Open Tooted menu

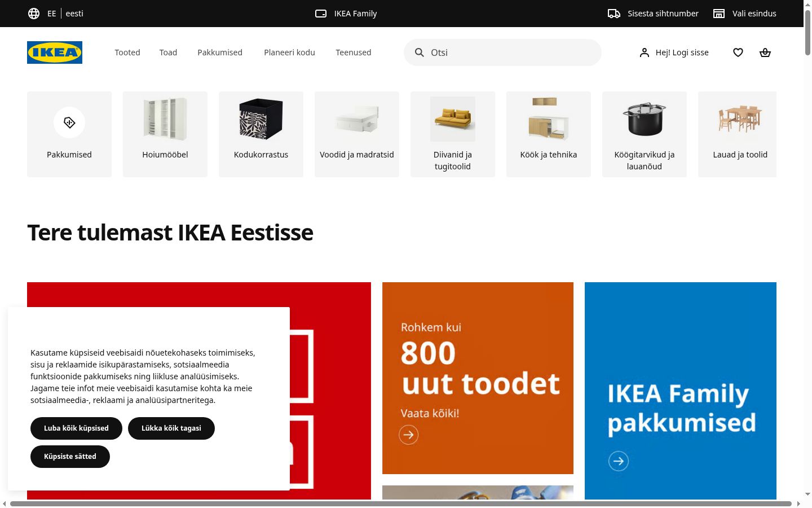pos(127,52)
